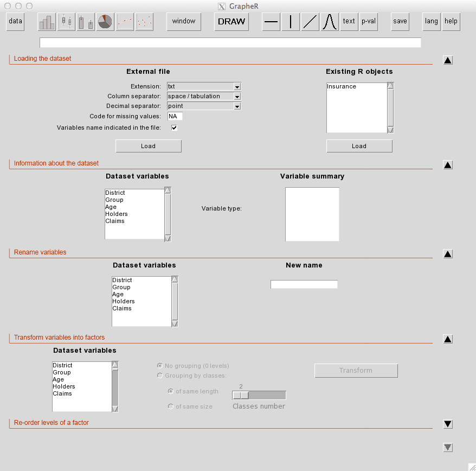The image size is (476, 471).
Task: Toggle 'Variables name indicated in the file' checkbox
Action: 174,128
